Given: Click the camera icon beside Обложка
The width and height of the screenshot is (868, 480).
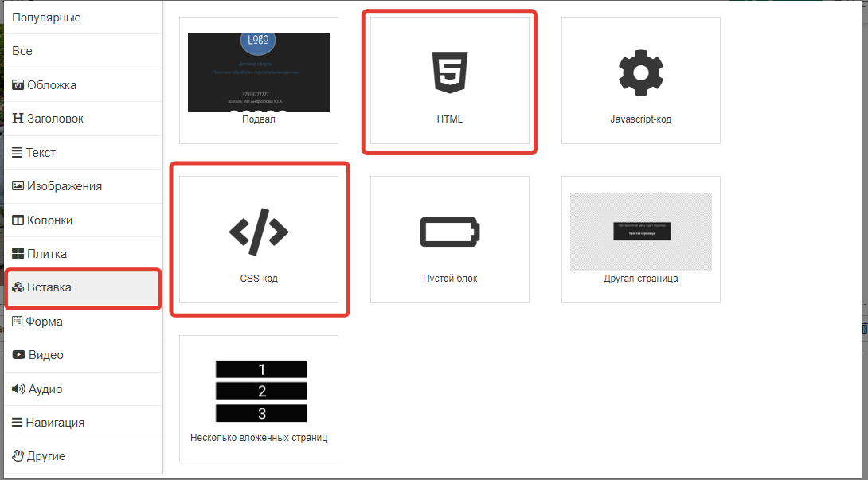Looking at the screenshot, I should coord(18,84).
